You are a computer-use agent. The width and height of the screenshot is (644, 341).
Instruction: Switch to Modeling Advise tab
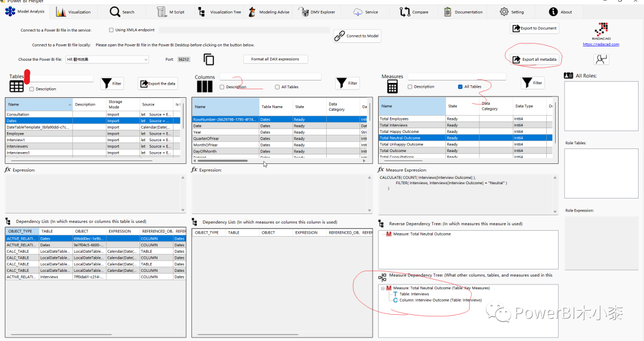pyautogui.click(x=269, y=12)
